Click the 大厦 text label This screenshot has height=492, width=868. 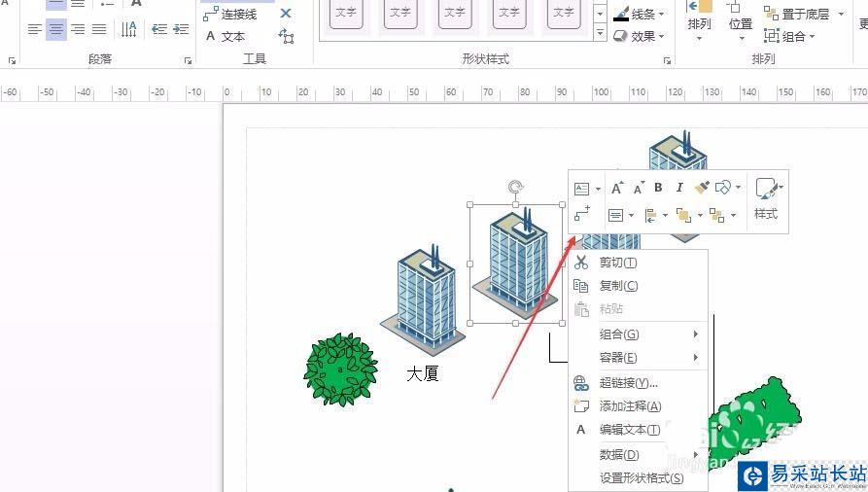coord(423,373)
